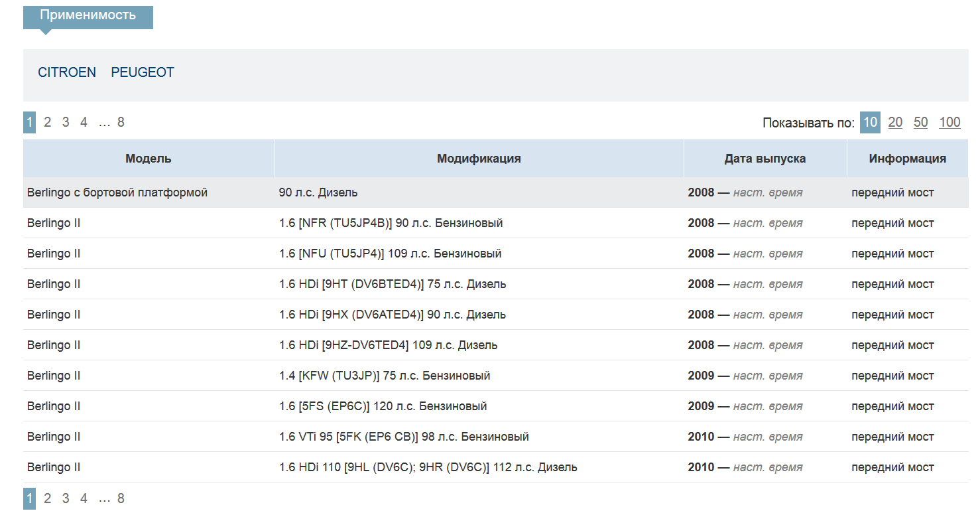Open the Применимость tab

point(88,16)
